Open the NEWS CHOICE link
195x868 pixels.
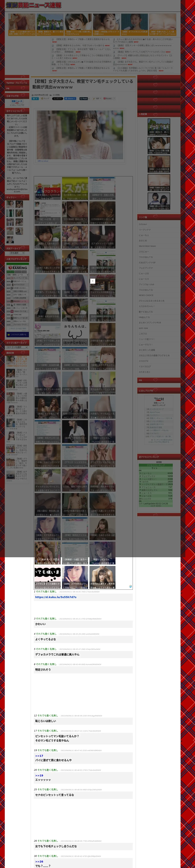146,295
